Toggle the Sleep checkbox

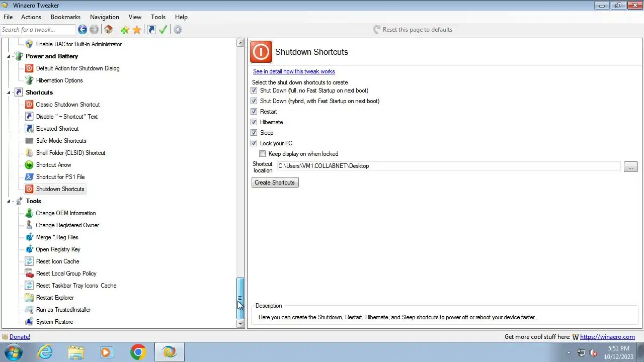pos(254,133)
